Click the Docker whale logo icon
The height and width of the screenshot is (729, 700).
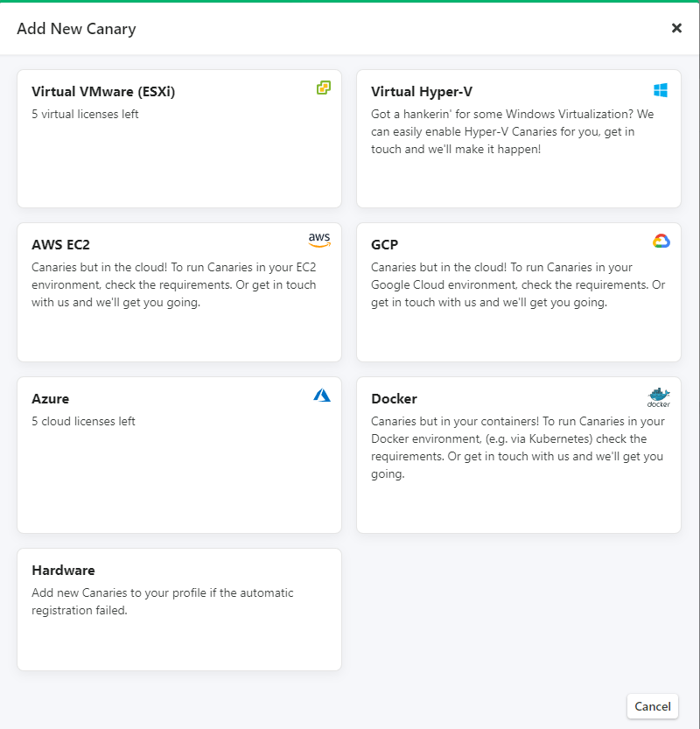coord(659,396)
